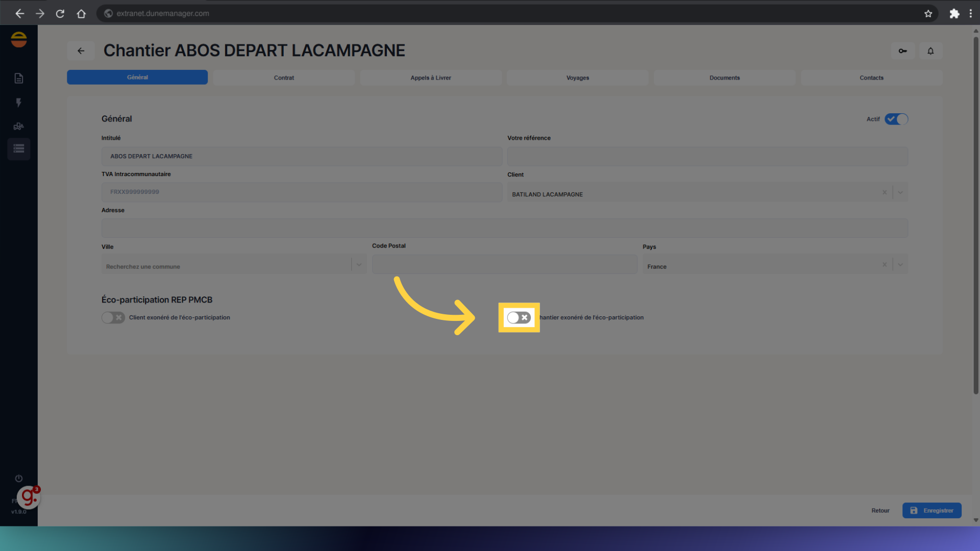This screenshot has width=980, height=551.
Task: Expand the Client dropdown arrow
Action: (x=900, y=193)
